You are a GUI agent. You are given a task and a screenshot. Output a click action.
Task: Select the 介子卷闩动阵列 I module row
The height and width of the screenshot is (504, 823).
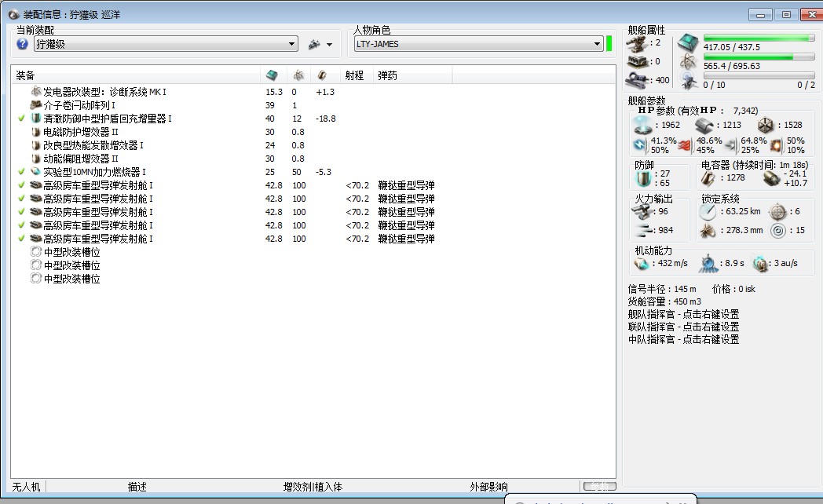tap(313, 105)
